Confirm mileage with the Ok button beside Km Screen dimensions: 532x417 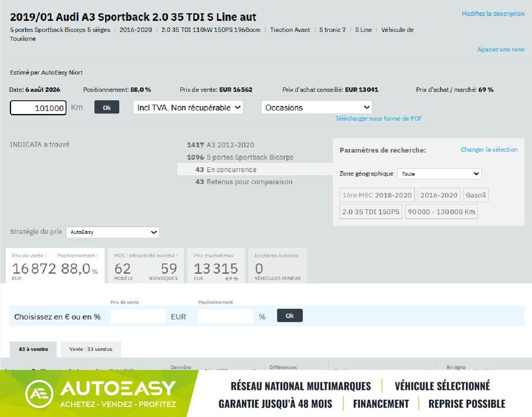click(106, 107)
